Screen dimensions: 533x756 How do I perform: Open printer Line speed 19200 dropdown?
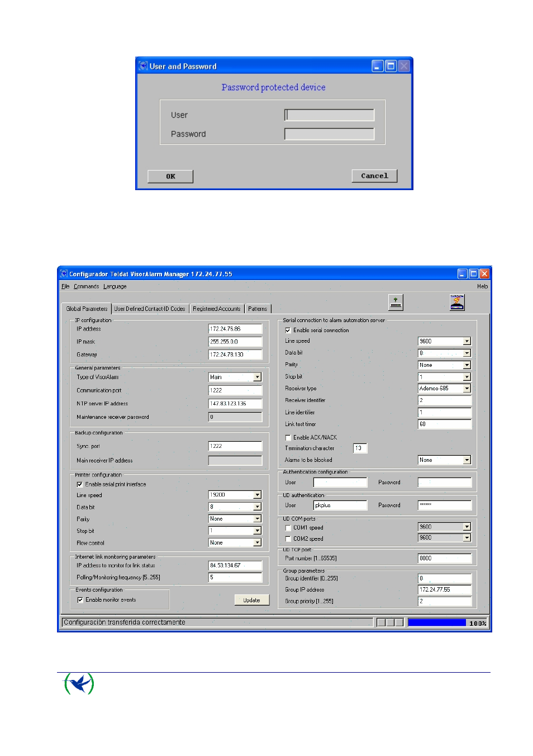click(x=258, y=495)
